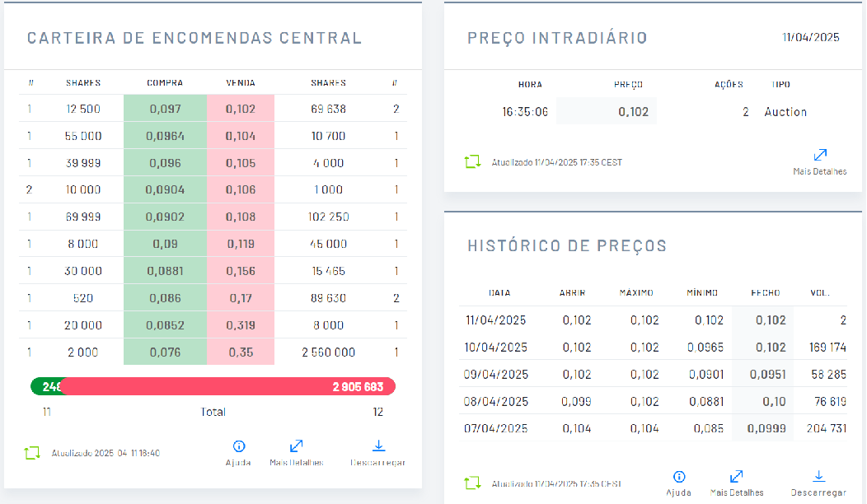Expand Mais Detalhes icon under Histórico de Preços
The image size is (867, 504).
pyautogui.click(x=737, y=477)
